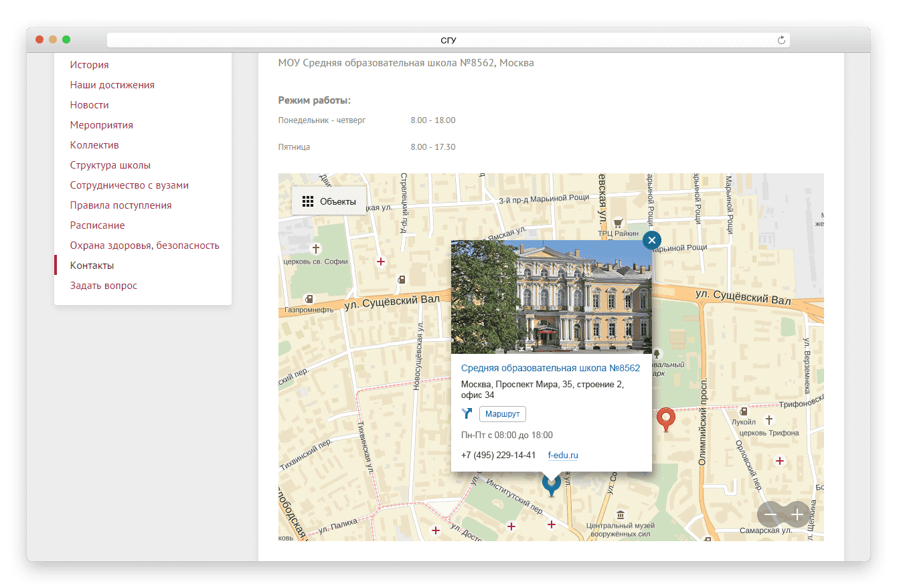The image size is (897, 588).
Task: Click the route arrow icon in balloon
Action: pyautogui.click(x=467, y=414)
